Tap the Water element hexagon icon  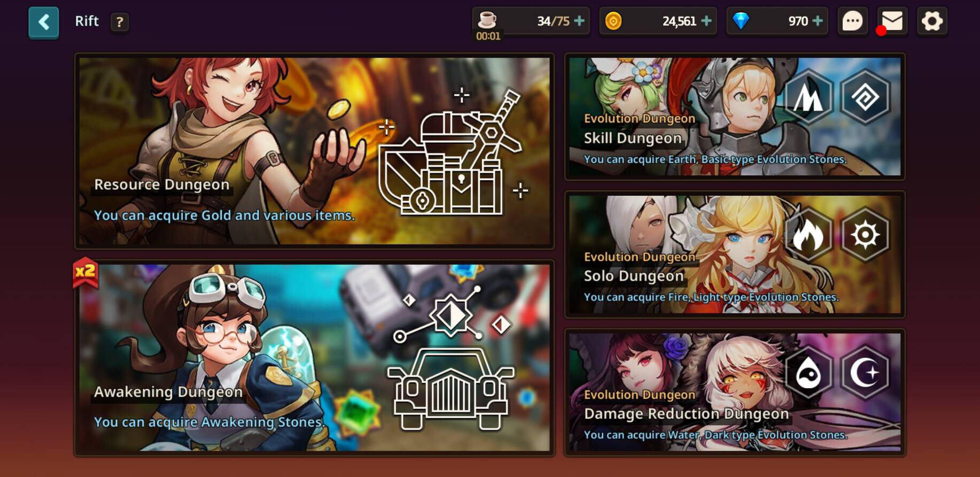[808, 373]
